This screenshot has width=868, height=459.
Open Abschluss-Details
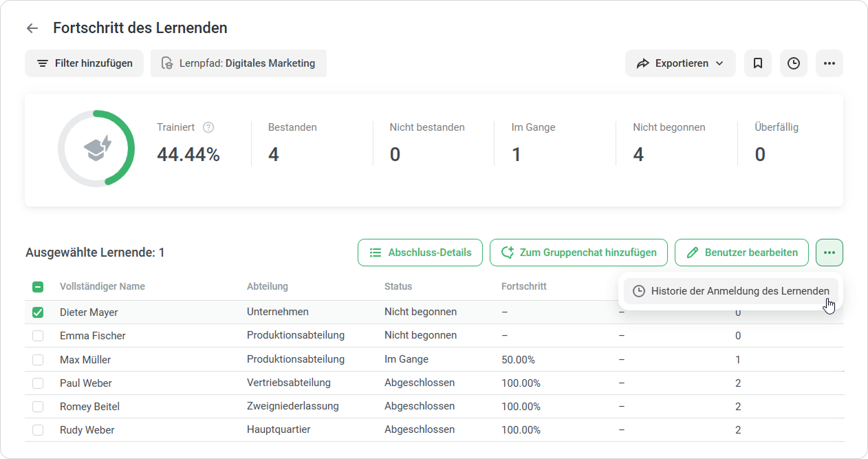click(x=420, y=253)
